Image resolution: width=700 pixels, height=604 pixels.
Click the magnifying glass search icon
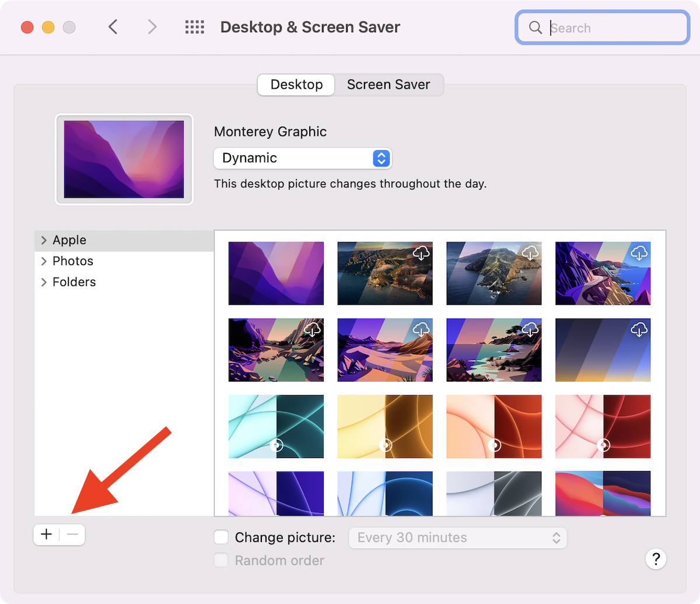point(535,28)
